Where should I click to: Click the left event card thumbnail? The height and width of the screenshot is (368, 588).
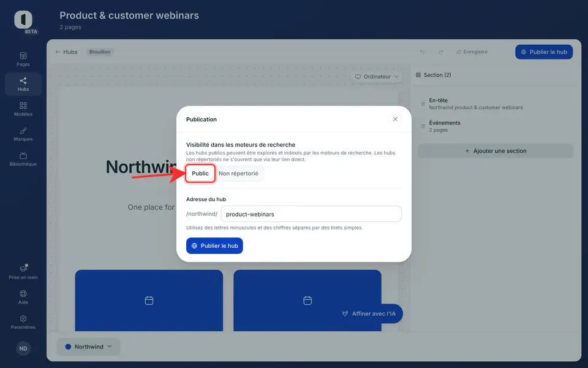(x=149, y=301)
